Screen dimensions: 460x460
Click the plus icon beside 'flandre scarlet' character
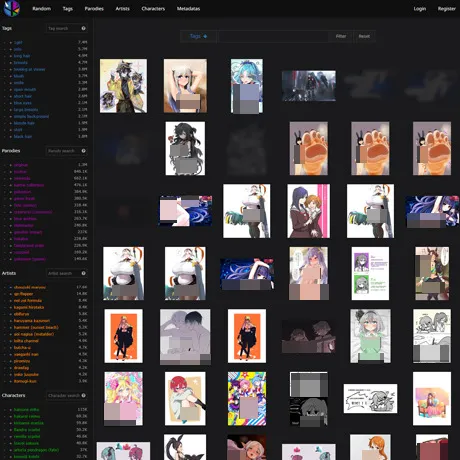click(11, 430)
